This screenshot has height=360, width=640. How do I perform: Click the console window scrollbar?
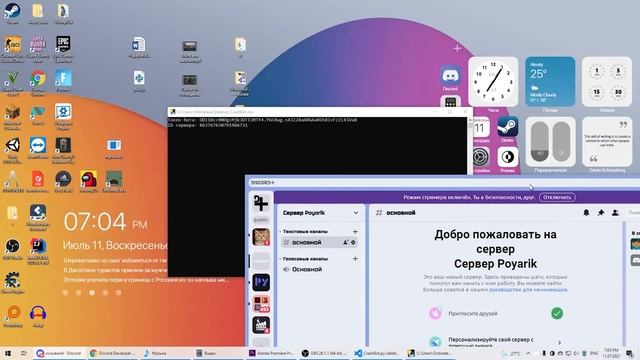pyautogui.click(x=470, y=145)
